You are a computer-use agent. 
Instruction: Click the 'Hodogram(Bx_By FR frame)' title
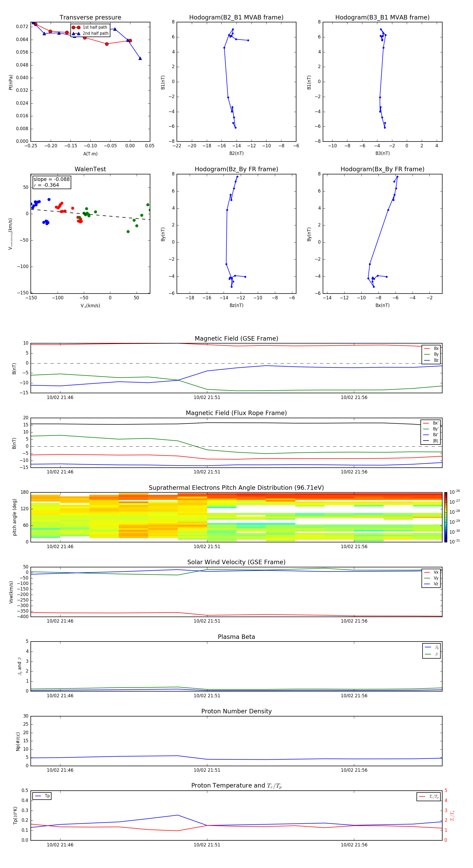coord(382,169)
